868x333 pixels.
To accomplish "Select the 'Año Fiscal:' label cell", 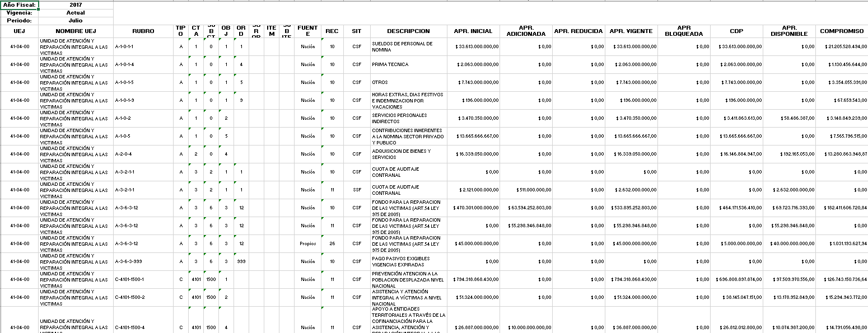I will coord(19,5).
